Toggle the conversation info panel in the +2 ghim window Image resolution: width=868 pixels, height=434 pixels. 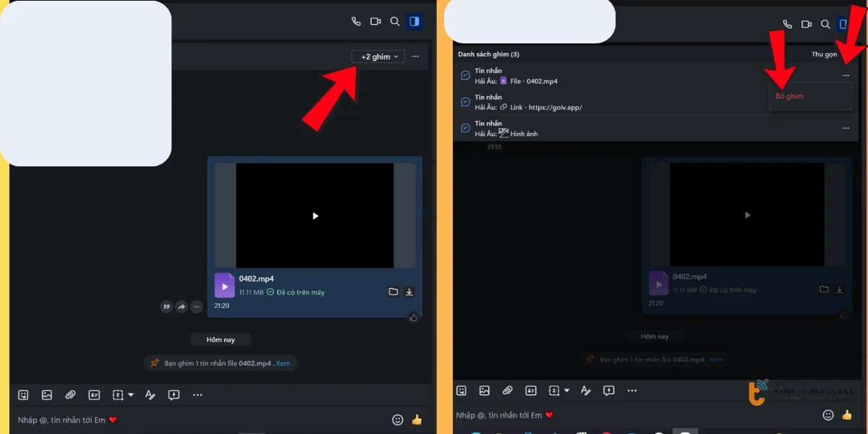pos(414,22)
